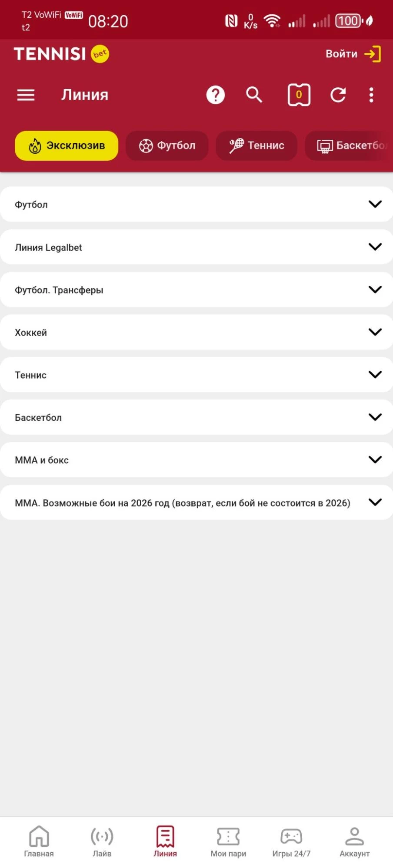This screenshot has height=868, width=393.
Task: Tap the TENNISI bet logo
Action: pyautogui.click(x=61, y=54)
